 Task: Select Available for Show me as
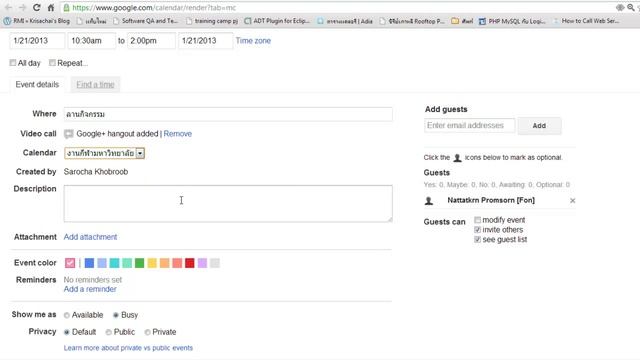[x=67, y=315]
